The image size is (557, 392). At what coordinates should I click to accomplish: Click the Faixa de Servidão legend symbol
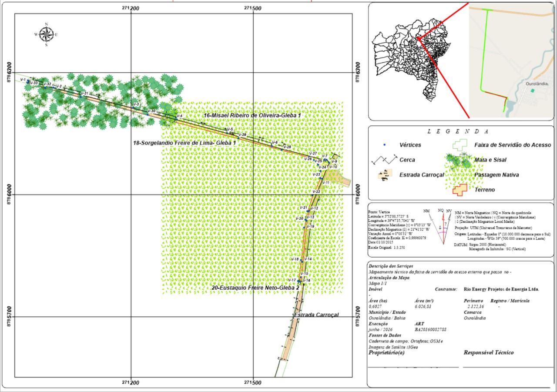tap(460, 145)
